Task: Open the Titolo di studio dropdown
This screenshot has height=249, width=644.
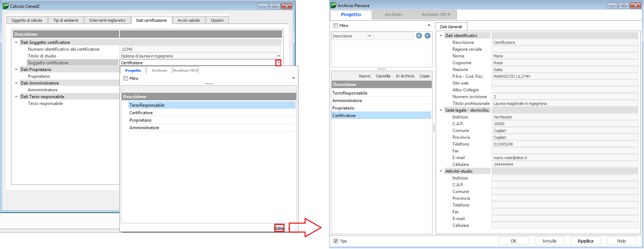Action: [x=278, y=56]
